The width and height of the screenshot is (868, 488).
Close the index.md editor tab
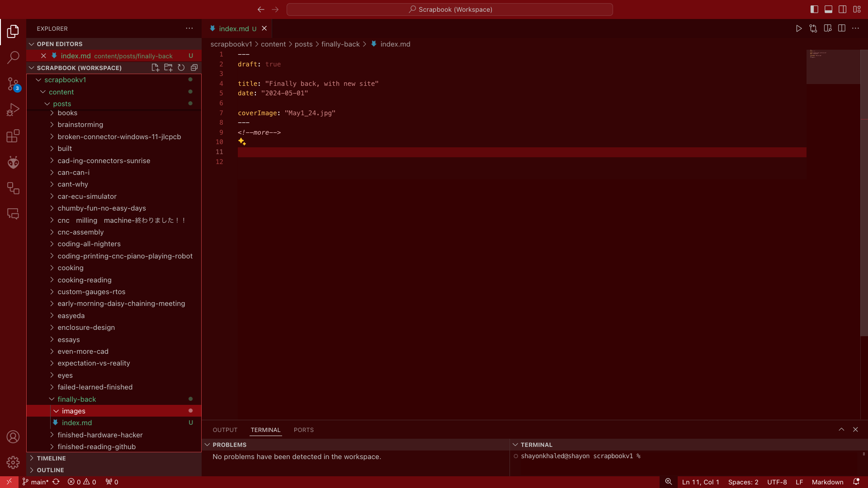pyautogui.click(x=264, y=28)
